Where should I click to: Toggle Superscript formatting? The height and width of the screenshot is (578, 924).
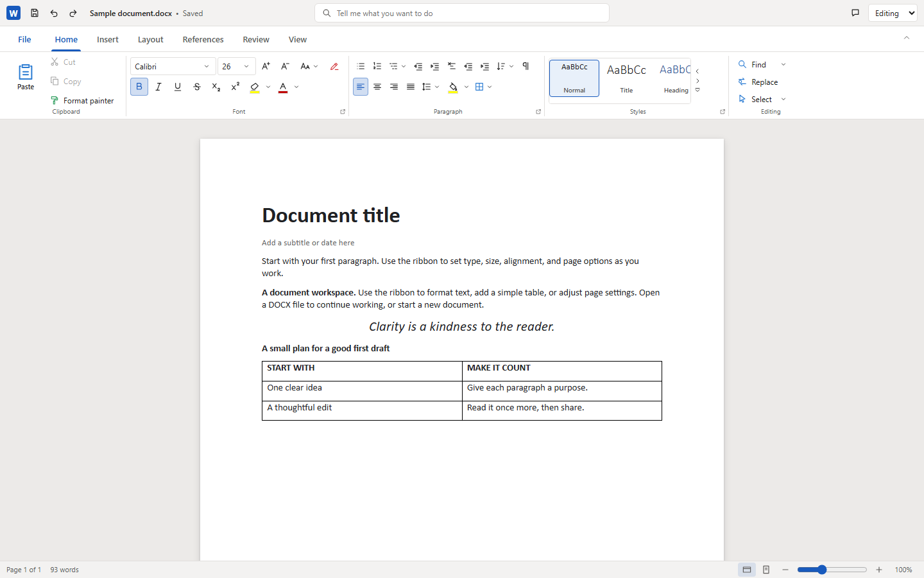coord(235,87)
